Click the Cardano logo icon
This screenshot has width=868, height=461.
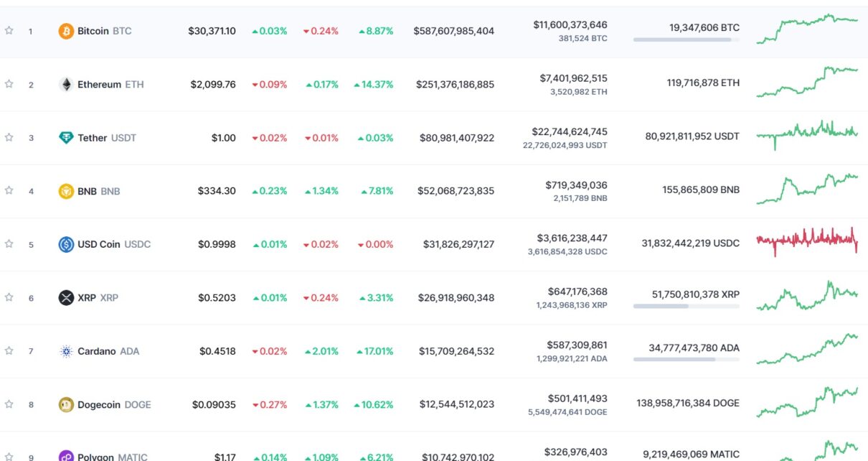coord(66,351)
